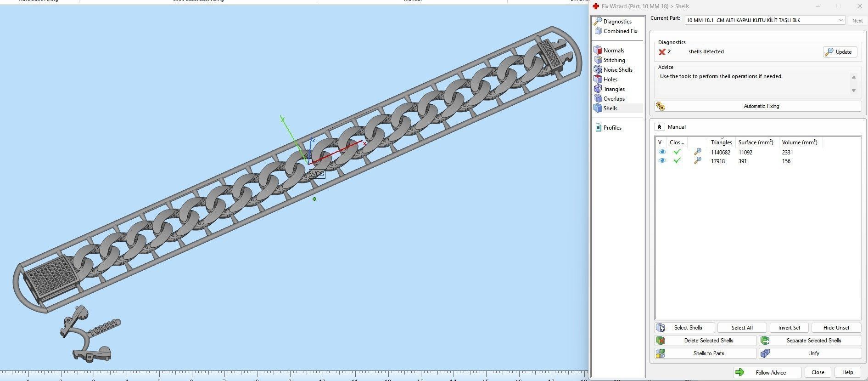Switch to Normals page

click(614, 51)
